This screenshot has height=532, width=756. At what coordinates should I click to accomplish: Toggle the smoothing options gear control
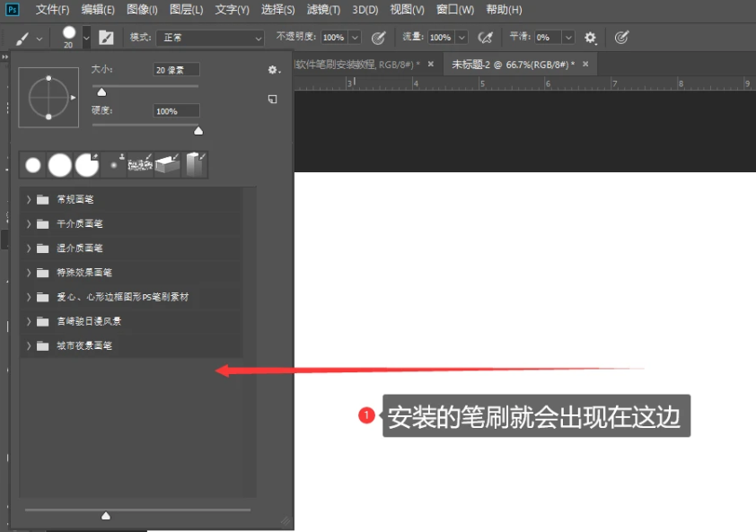pos(590,38)
